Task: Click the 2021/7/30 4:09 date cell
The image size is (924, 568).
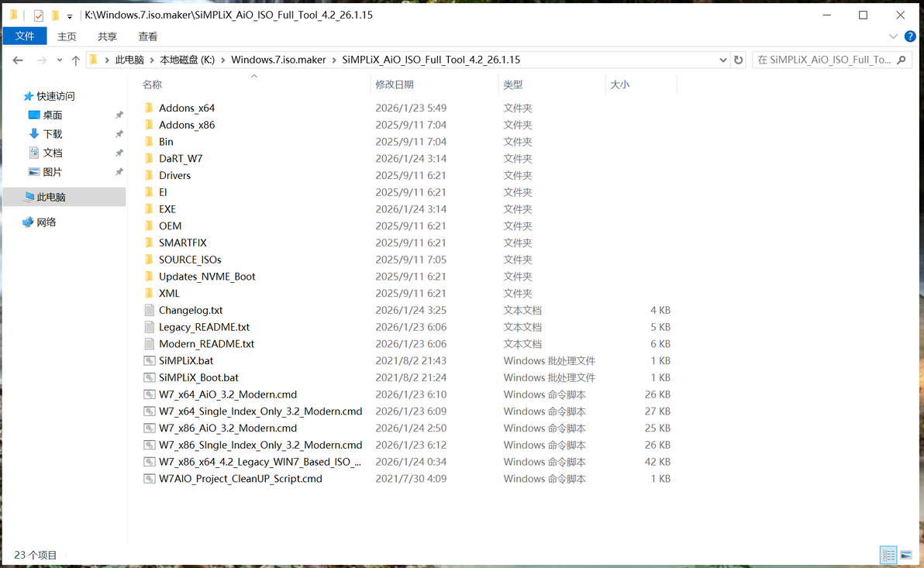Action: click(x=411, y=478)
